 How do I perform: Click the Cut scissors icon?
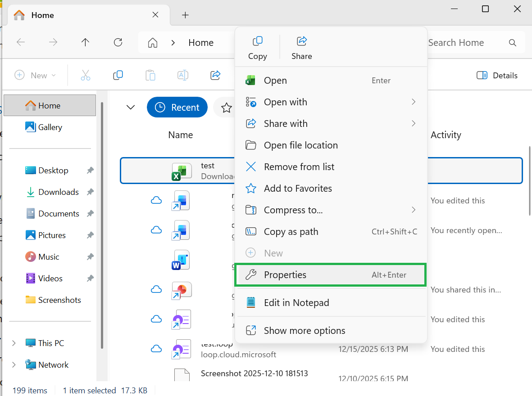(86, 75)
